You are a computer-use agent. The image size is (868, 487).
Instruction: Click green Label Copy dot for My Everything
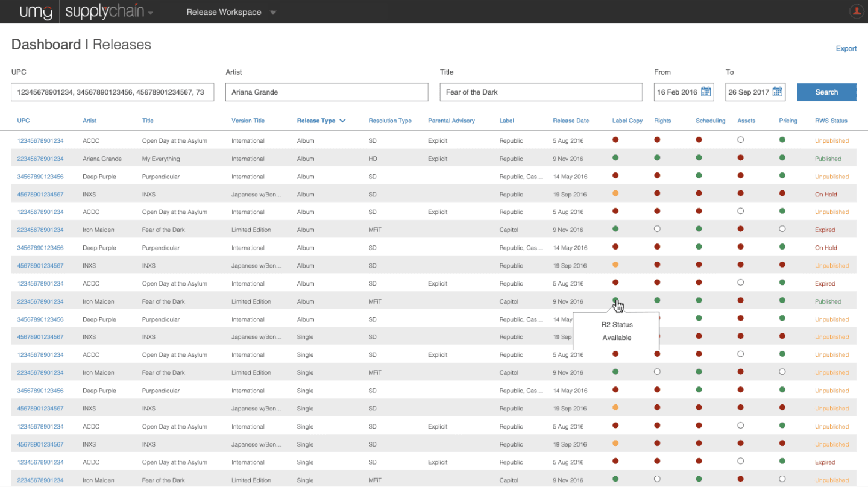coord(615,158)
